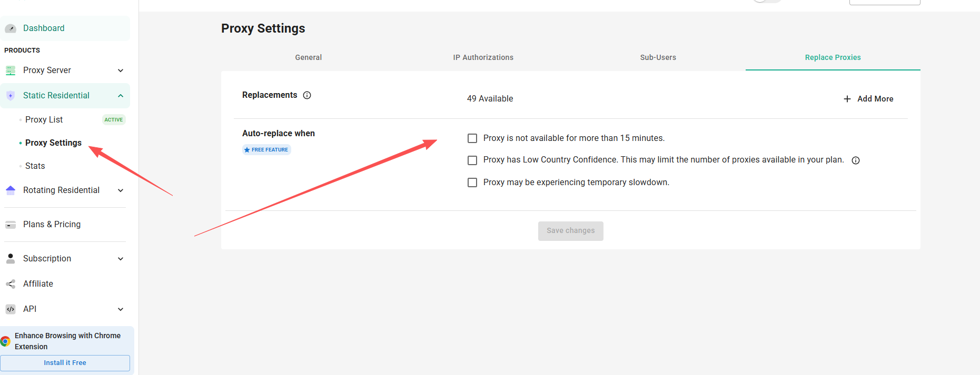Click the API code icon
Viewport: 980px width, 375px height.
click(11, 309)
